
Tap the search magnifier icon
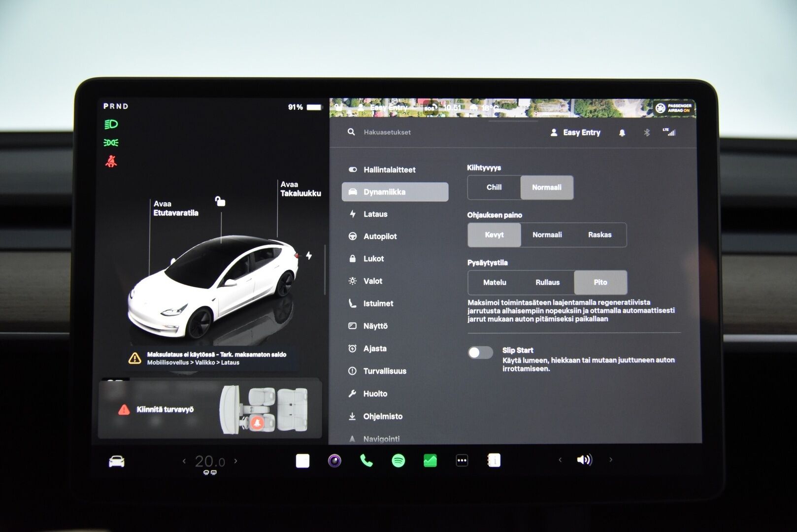tap(351, 132)
